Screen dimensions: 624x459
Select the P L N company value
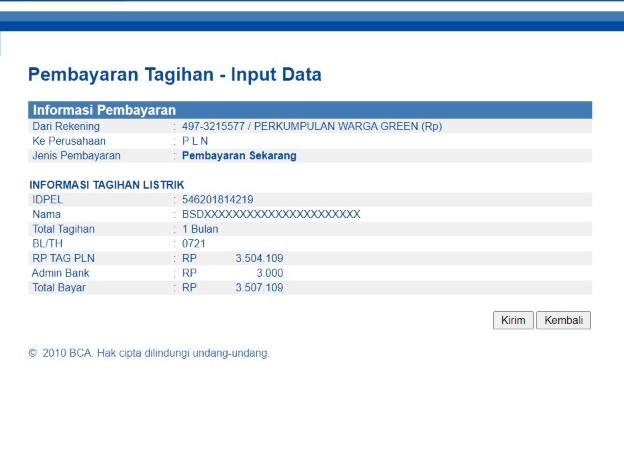(x=196, y=142)
